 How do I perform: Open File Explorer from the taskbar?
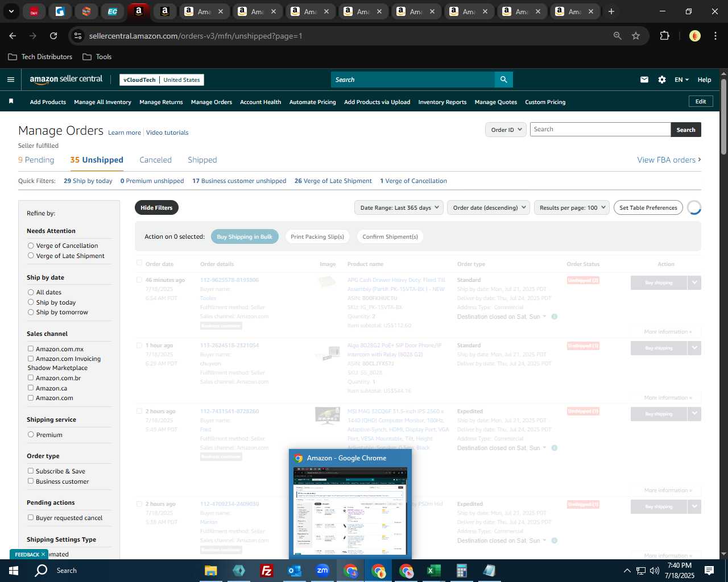pyautogui.click(x=210, y=570)
